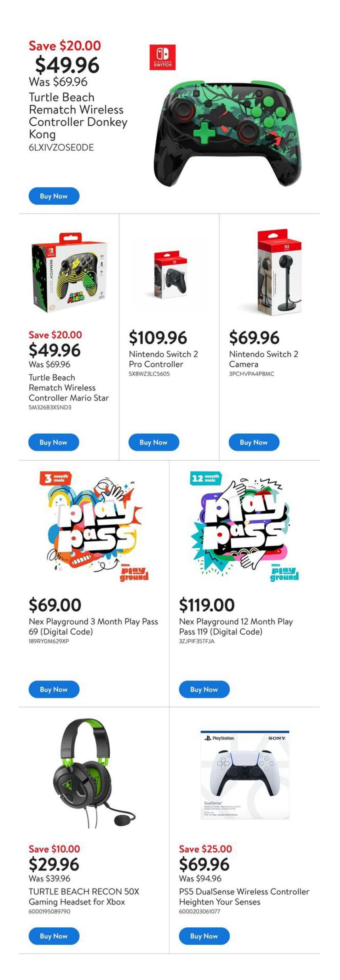
Task: Buy the Nex Playground 3 Month Pass
Action: click(54, 689)
